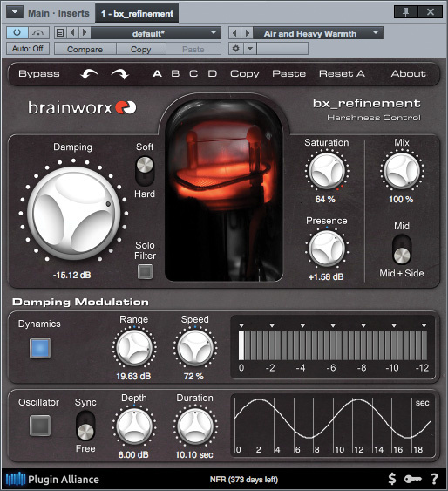Click the Range knob
The image size is (448, 491).
134,348
